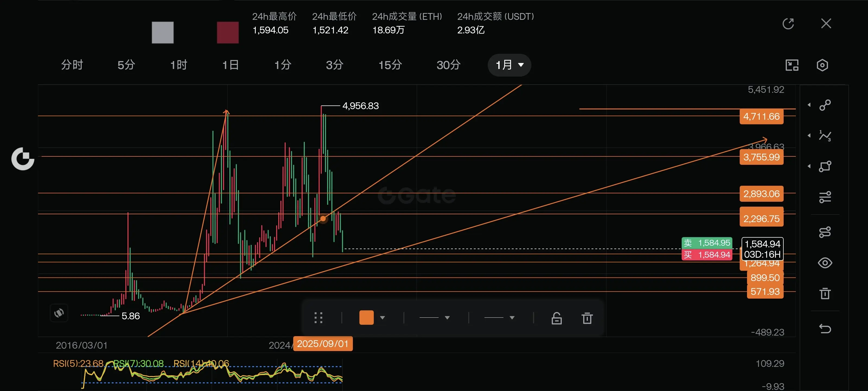Switch to the 30分 timeframe
868x391 pixels.
pyautogui.click(x=448, y=65)
